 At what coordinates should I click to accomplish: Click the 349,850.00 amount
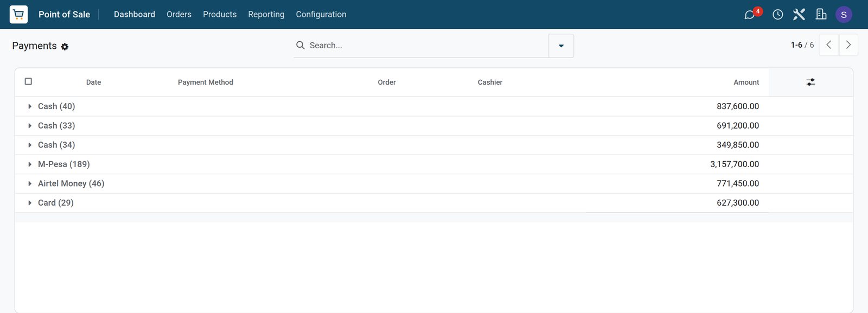pyautogui.click(x=738, y=145)
